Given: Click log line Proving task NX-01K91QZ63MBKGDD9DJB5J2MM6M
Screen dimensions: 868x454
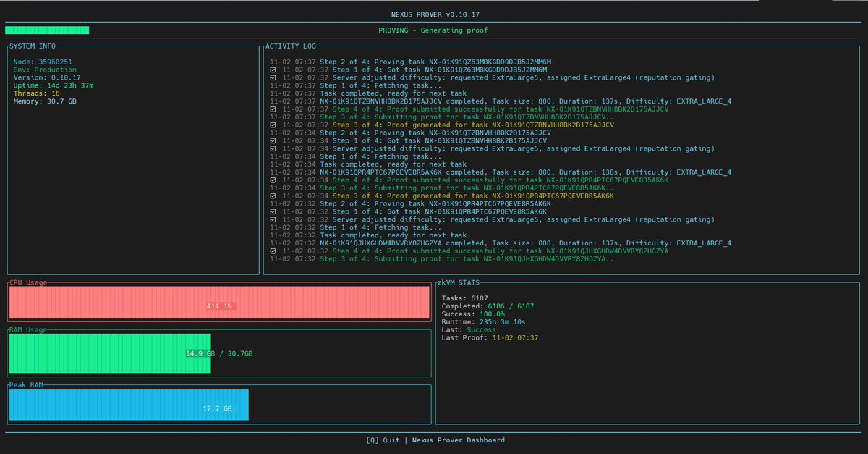Looking at the screenshot, I should point(410,62).
